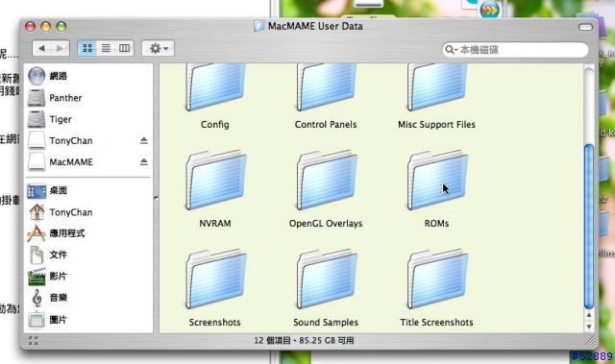This screenshot has width=615, height=364.
Task: Open the Misc Support Files folder
Action: point(437,87)
